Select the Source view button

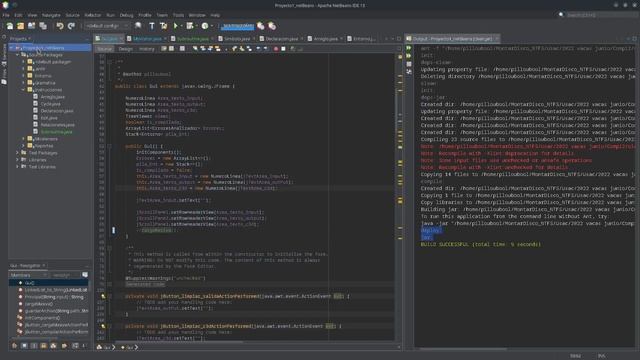coord(104,49)
